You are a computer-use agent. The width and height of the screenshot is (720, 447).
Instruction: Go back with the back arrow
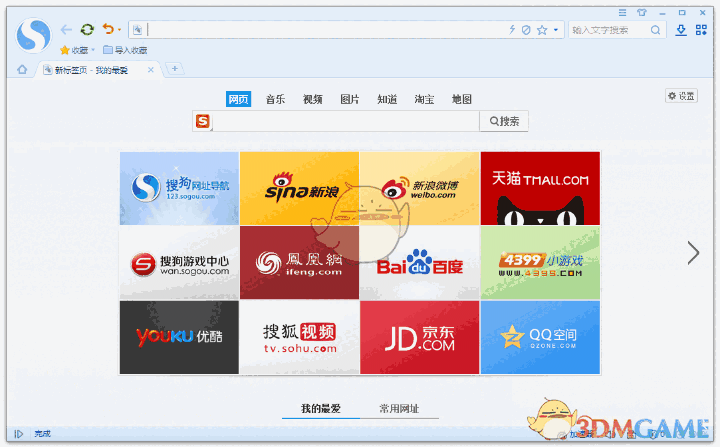66,30
